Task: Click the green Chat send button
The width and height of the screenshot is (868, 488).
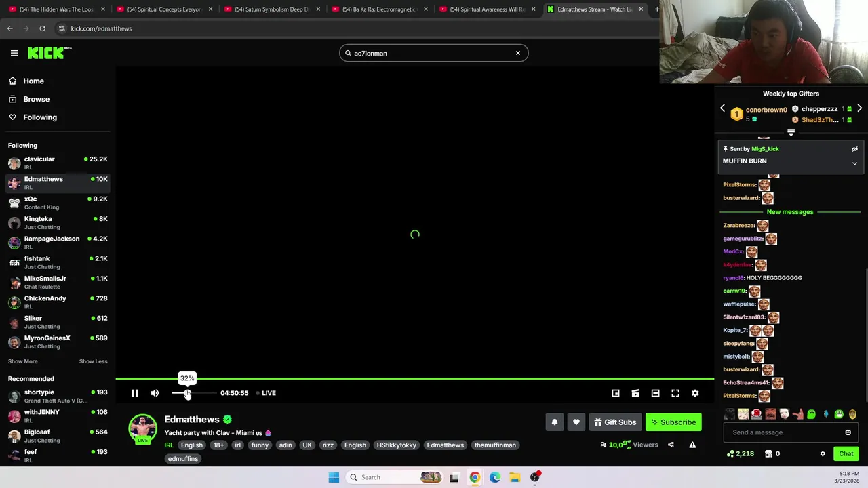Action: [846, 454]
